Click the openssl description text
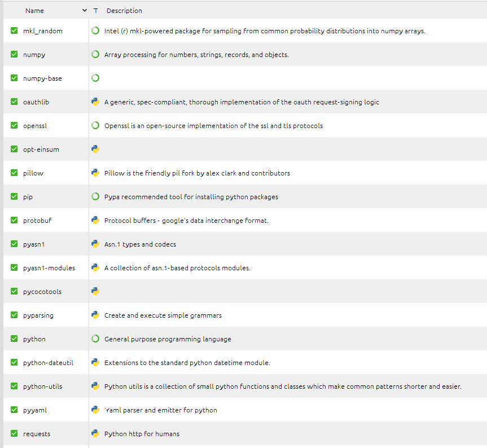This screenshot has width=487, height=448. click(213, 126)
